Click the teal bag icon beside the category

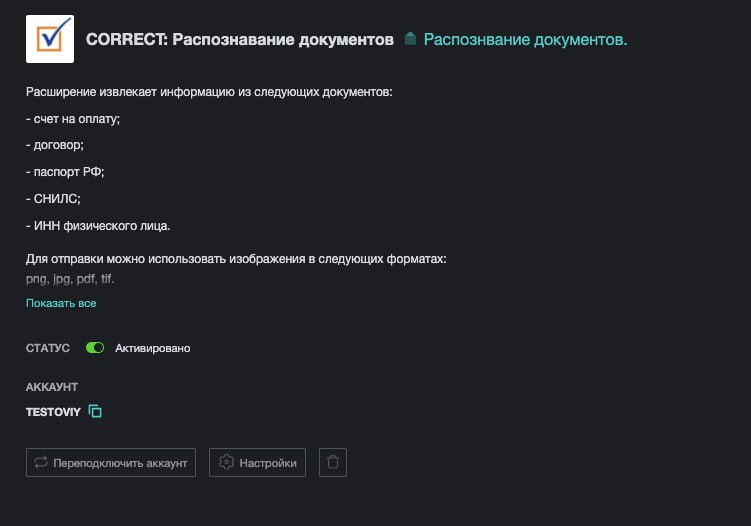pos(410,38)
